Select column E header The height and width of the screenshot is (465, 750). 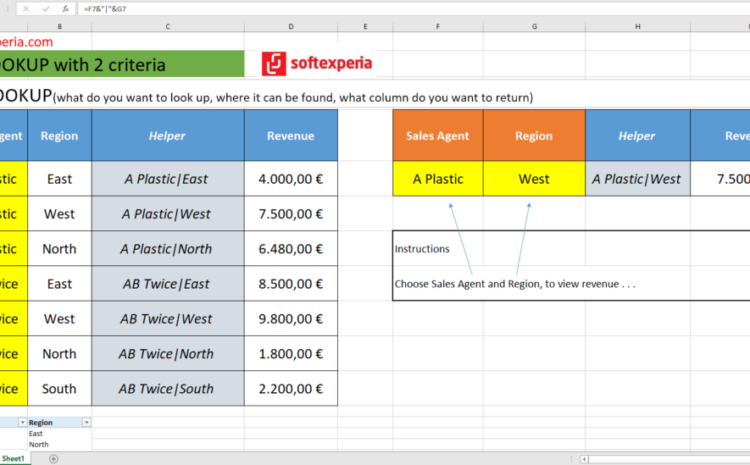[365, 27]
